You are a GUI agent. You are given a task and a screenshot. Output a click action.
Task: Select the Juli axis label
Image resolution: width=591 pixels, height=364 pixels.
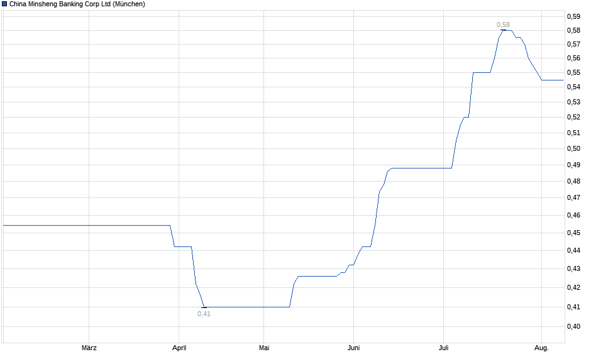click(444, 348)
